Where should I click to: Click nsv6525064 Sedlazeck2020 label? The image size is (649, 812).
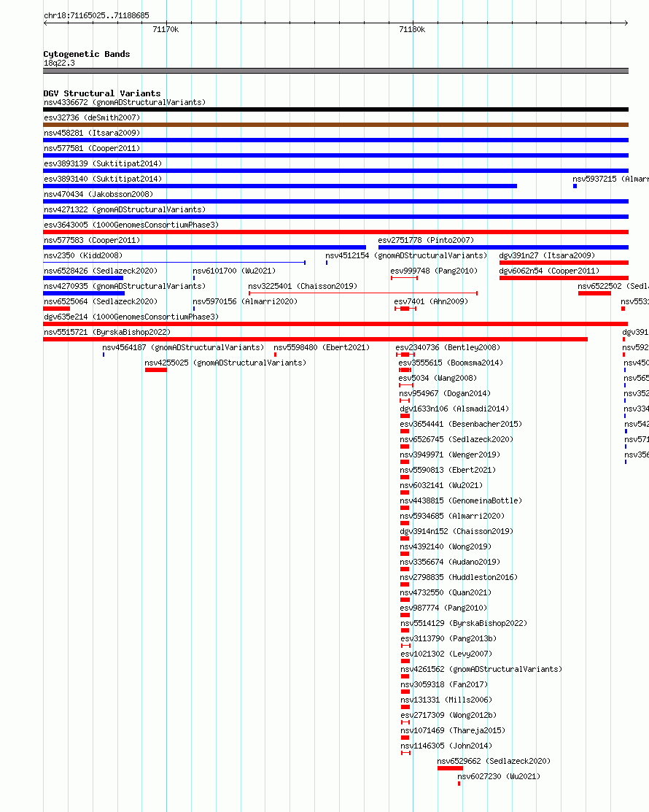coord(101,301)
